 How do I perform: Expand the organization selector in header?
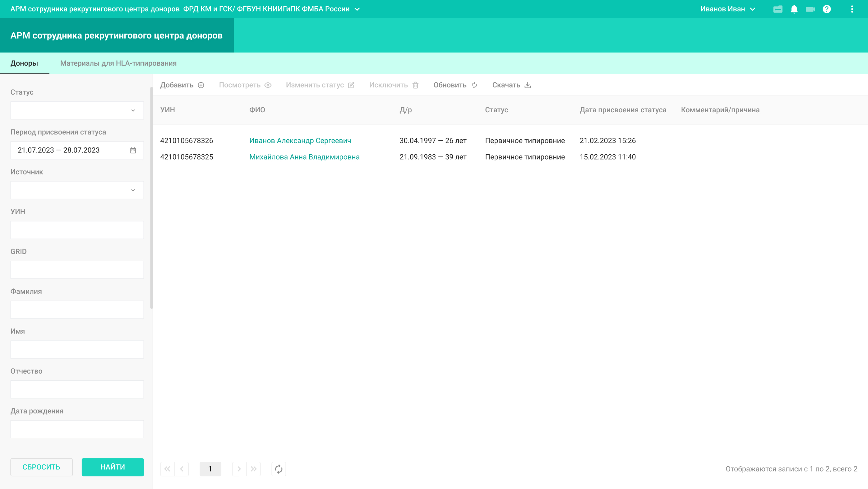click(357, 9)
